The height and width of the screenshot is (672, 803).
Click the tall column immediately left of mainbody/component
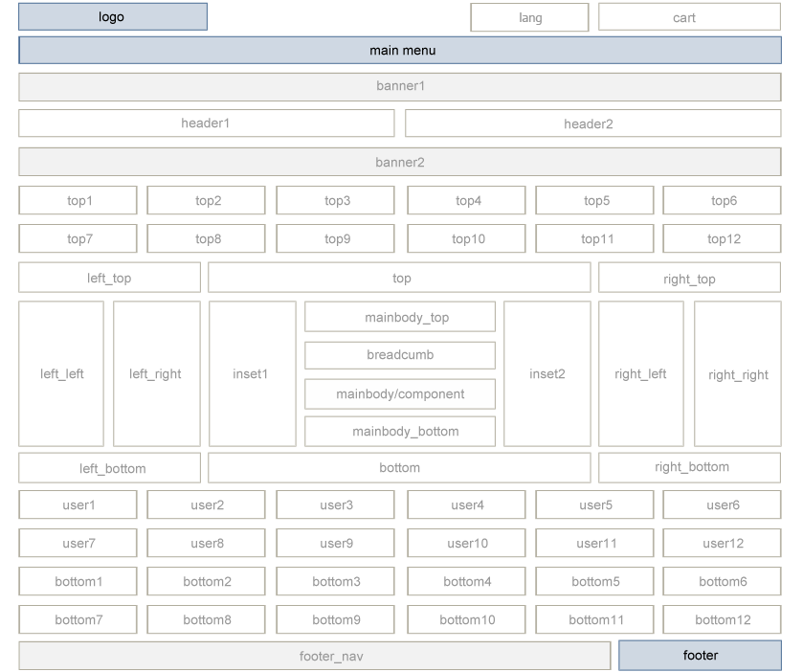click(251, 374)
